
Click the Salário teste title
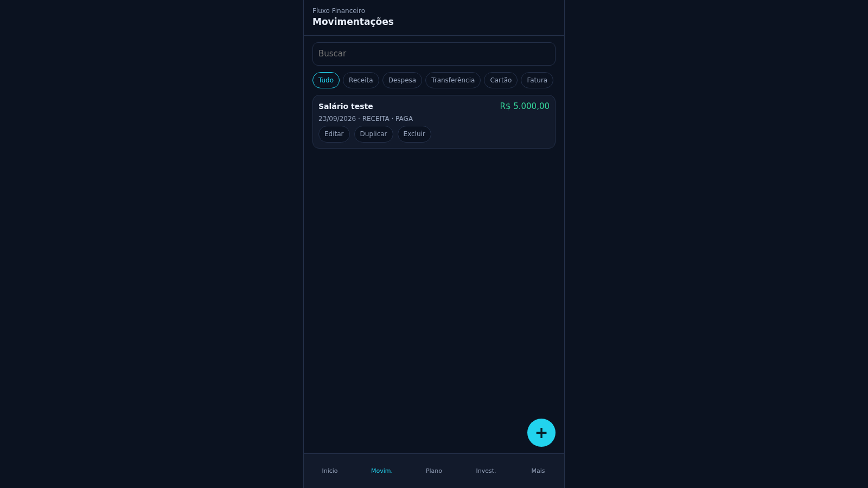tap(346, 106)
